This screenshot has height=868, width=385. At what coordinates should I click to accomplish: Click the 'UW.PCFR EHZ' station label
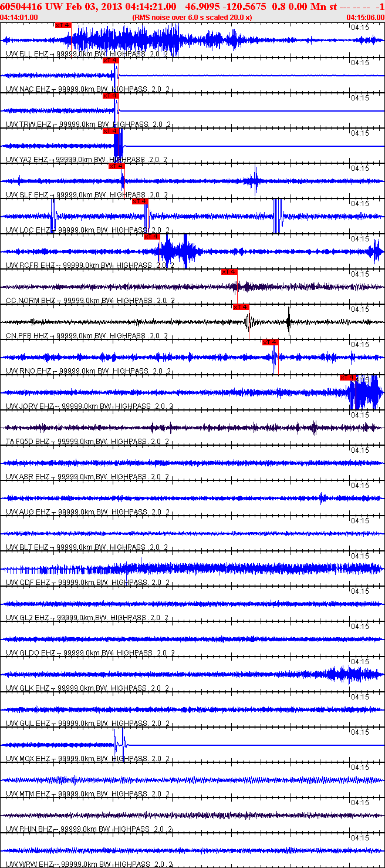point(30,265)
